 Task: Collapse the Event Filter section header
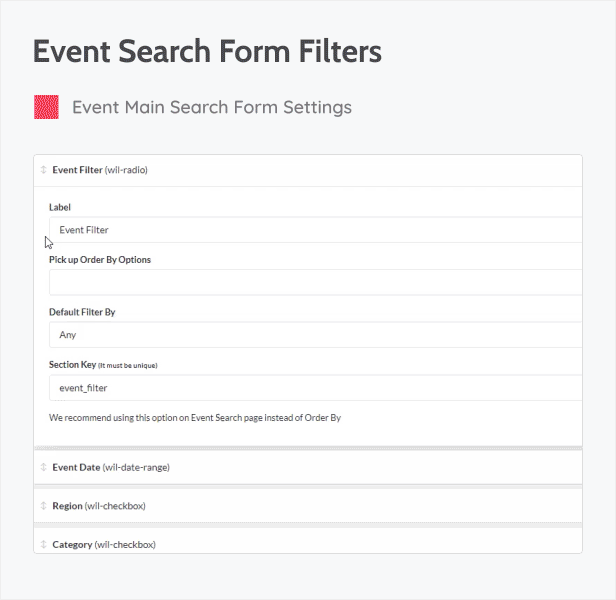click(x=300, y=170)
